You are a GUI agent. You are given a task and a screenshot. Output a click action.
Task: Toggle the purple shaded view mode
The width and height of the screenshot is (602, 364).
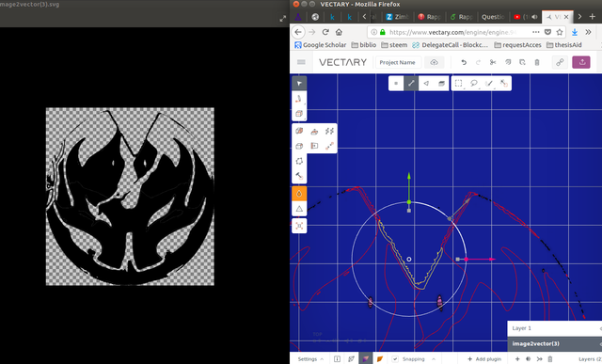365,358
